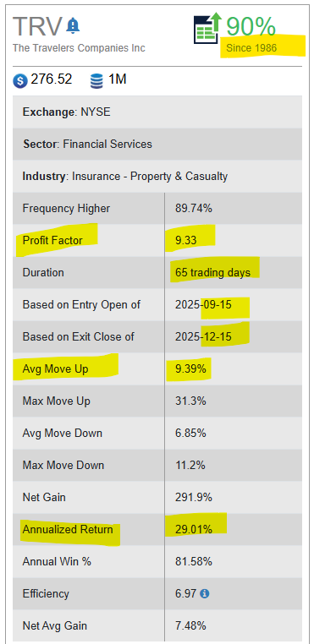This screenshot has height=644, width=314.
Task: Select the Exchange: NYSE row
Action: tap(157, 112)
